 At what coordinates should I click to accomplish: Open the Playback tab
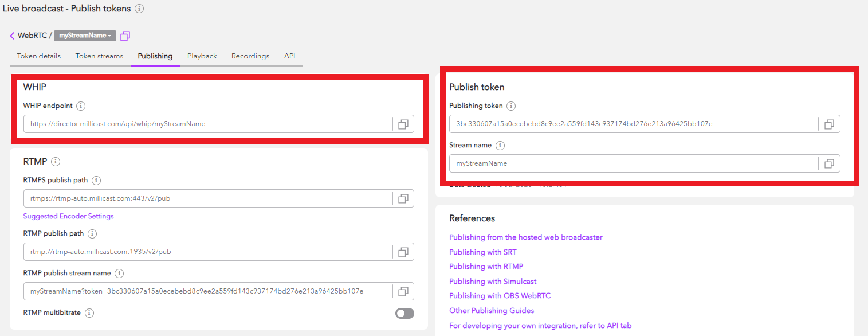click(x=202, y=56)
